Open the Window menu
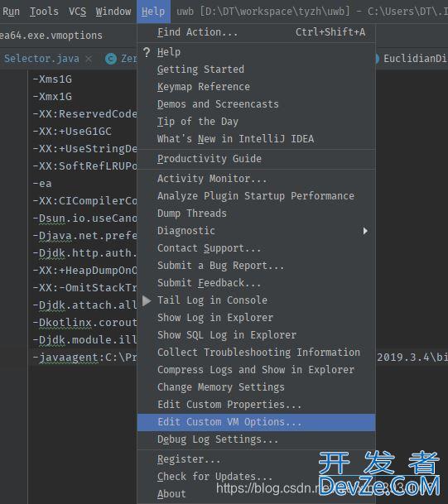448x504 pixels. 113,12
